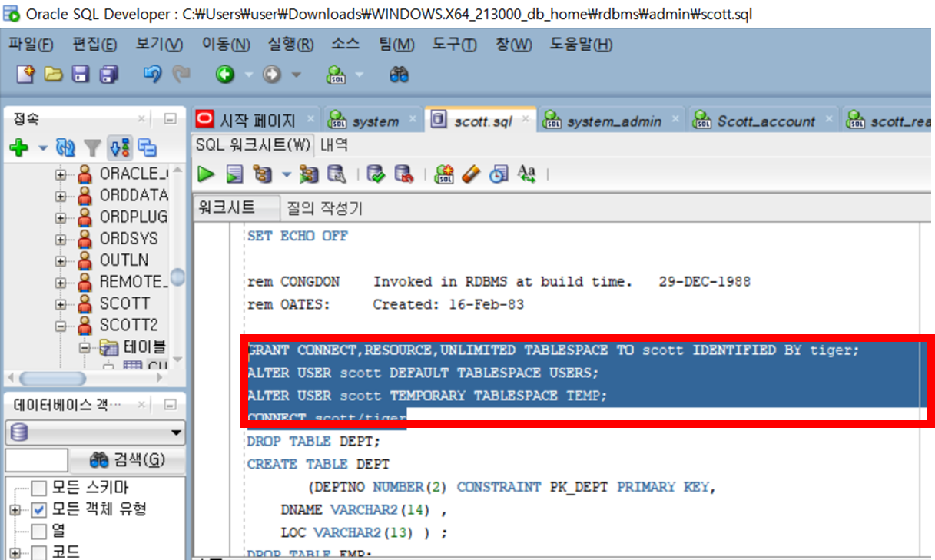Viewport: 935px width, 560px height.
Task: Click the New file icon in the toolbar
Action: 26,74
